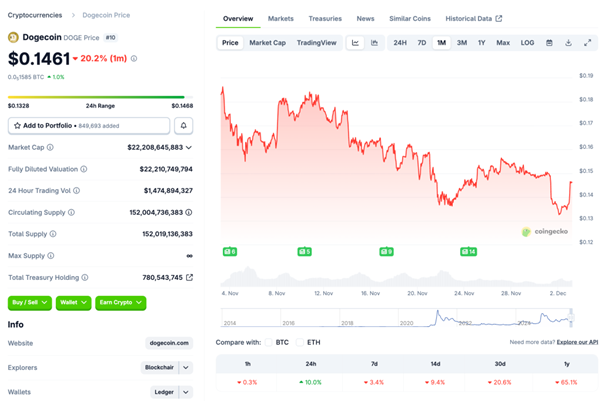Click Add to Portfolio button
The width and height of the screenshot is (602, 401).
[x=89, y=126]
